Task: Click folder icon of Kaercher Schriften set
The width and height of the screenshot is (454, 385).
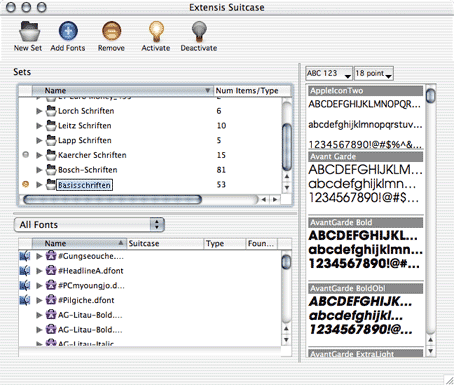Action: [51, 155]
